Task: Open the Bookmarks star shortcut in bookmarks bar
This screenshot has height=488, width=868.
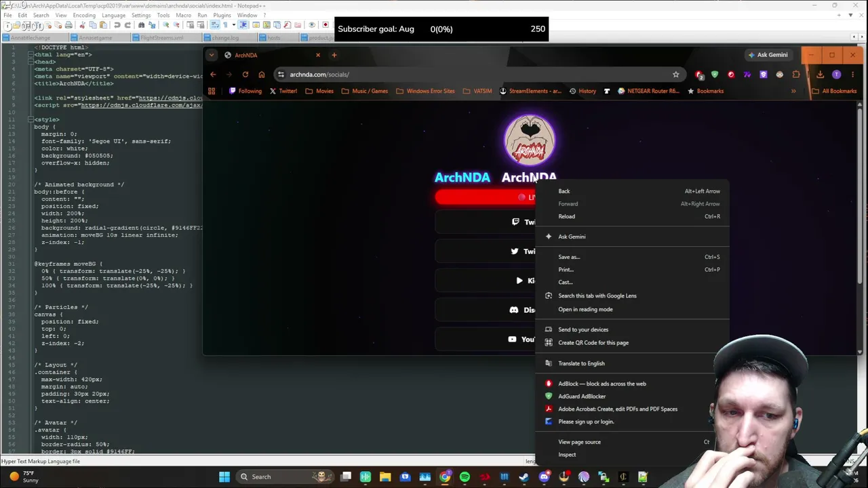Action: tap(705, 91)
